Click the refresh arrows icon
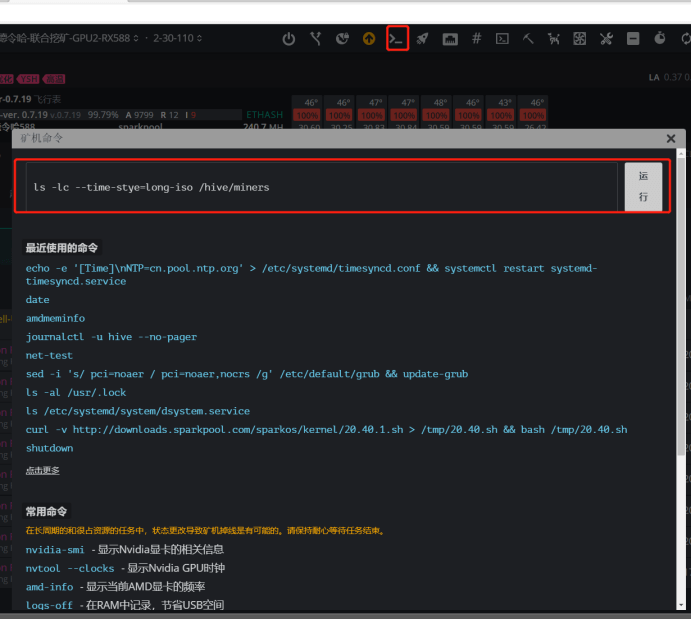The width and height of the screenshot is (692, 619). coord(686,39)
